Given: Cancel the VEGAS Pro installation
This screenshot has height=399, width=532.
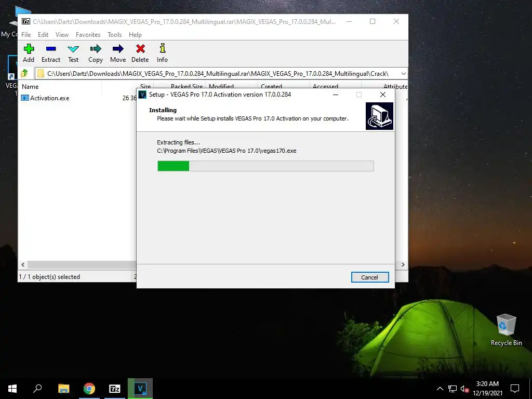Looking at the screenshot, I should coord(370,277).
